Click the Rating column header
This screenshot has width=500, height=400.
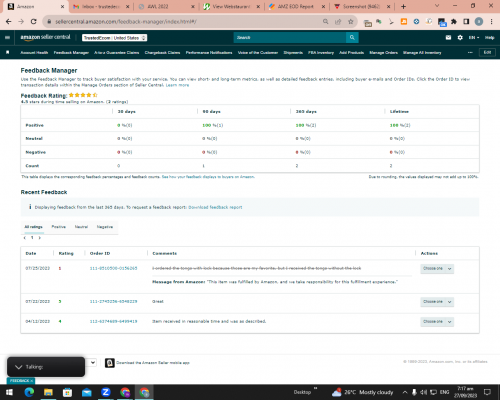click(66, 253)
